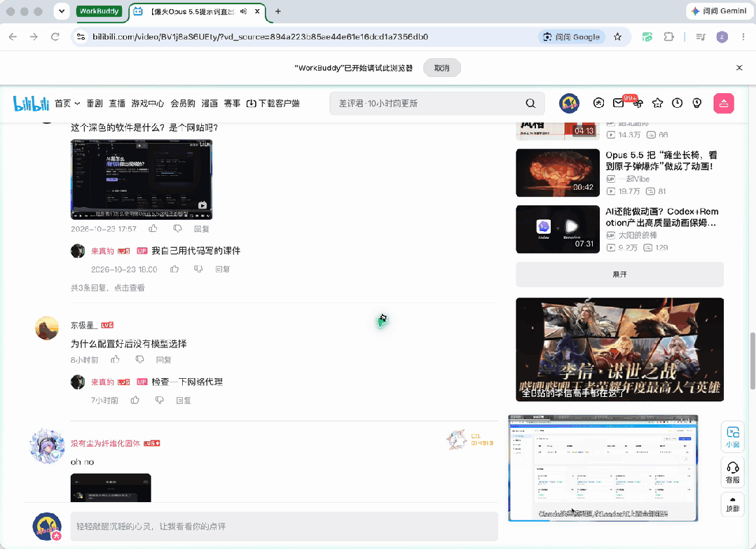Open the 客服 customer service side button

[733, 473]
